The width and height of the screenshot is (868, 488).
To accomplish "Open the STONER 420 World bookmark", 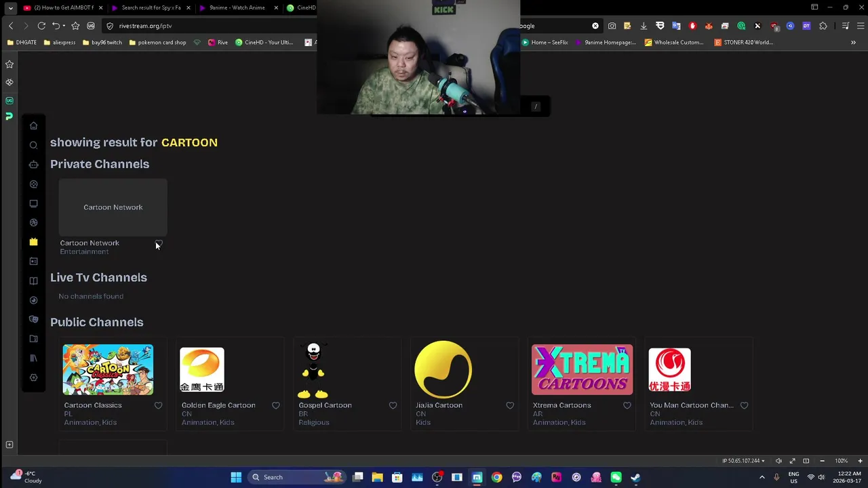I will pyautogui.click(x=743, y=42).
